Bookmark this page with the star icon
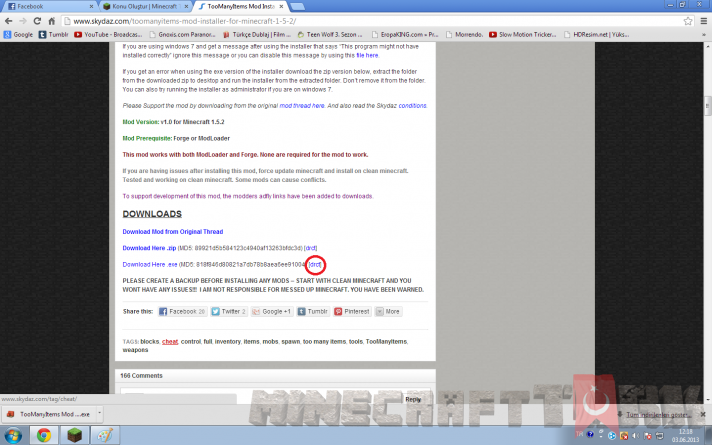This screenshot has height=445, width=712. tap(688, 21)
